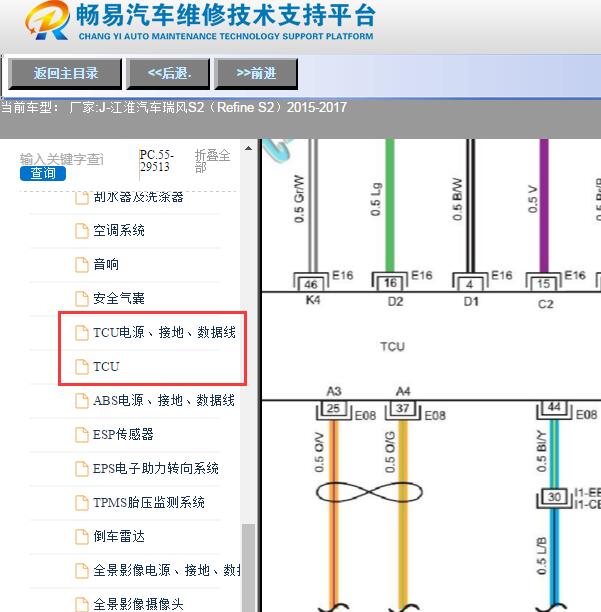This screenshot has height=612, width=601.
Task: Click the K4 terminal label
Action: click(x=313, y=300)
